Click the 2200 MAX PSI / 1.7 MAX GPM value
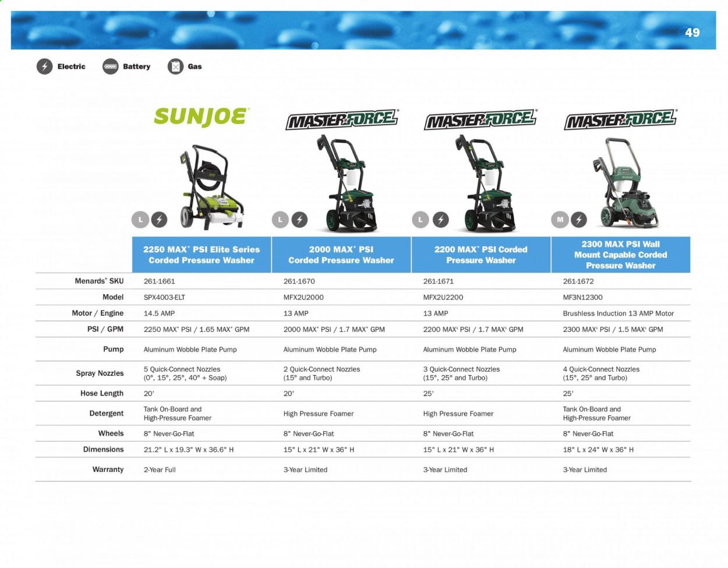Image resolution: width=728 pixels, height=568 pixels. click(473, 330)
